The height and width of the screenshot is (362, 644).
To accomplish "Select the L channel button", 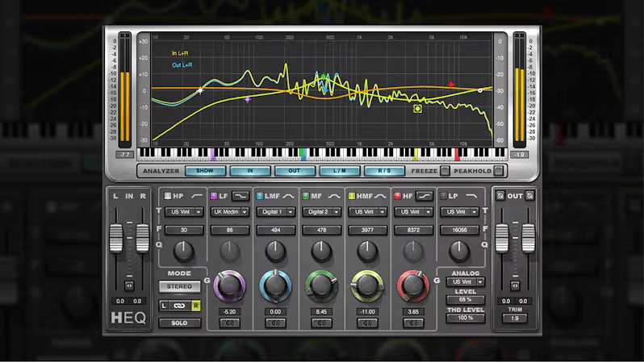I will coord(164,306).
